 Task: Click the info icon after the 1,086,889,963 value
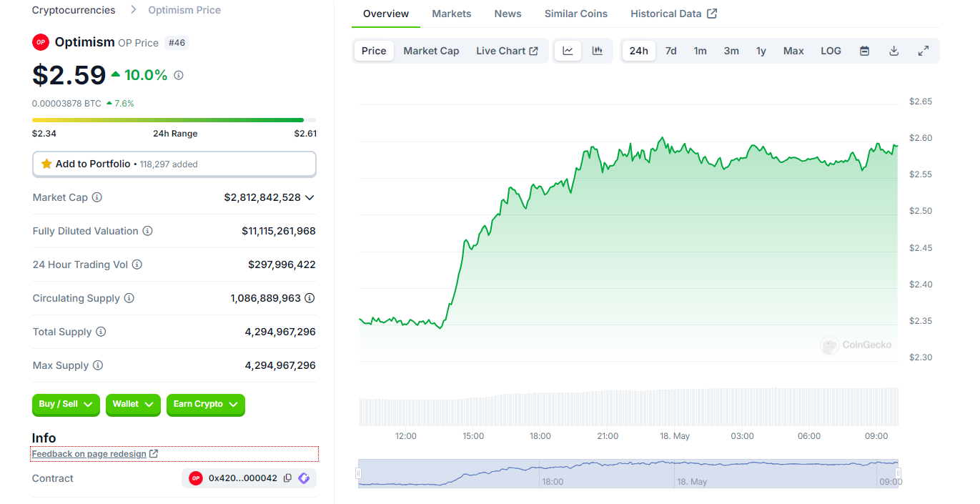point(310,298)
